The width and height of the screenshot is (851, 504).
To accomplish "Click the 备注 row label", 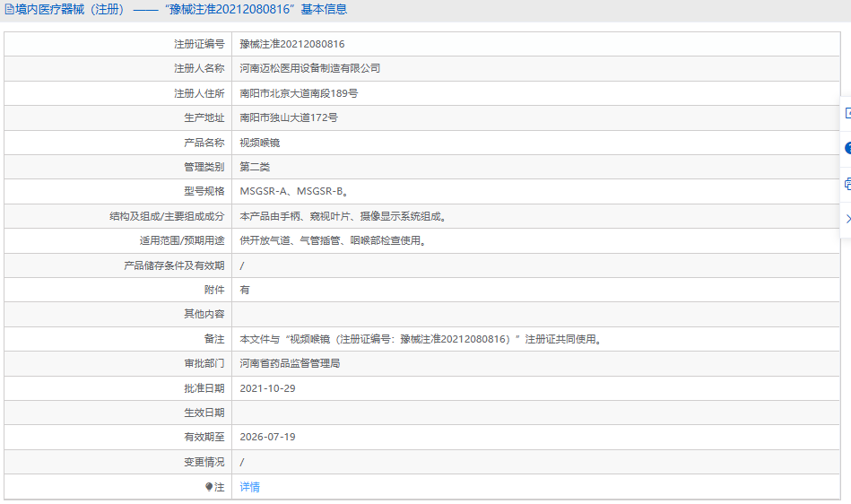I will pos(214,339).
